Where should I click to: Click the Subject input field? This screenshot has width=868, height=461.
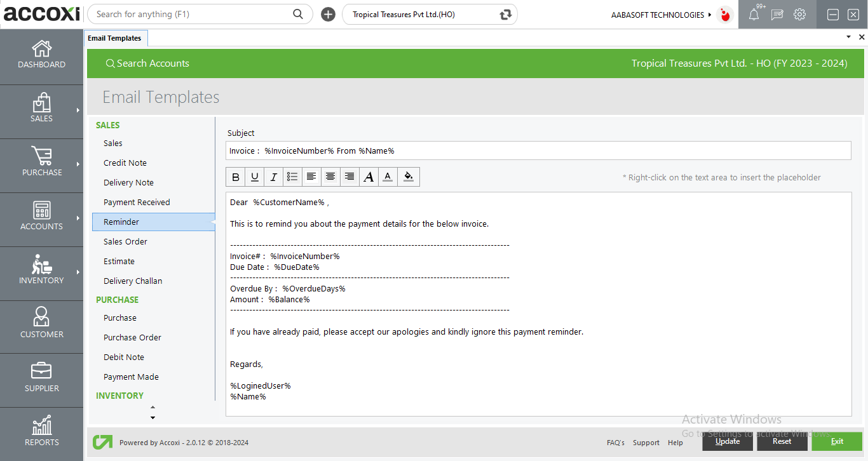pyautogui.click(x=538, y=150)
